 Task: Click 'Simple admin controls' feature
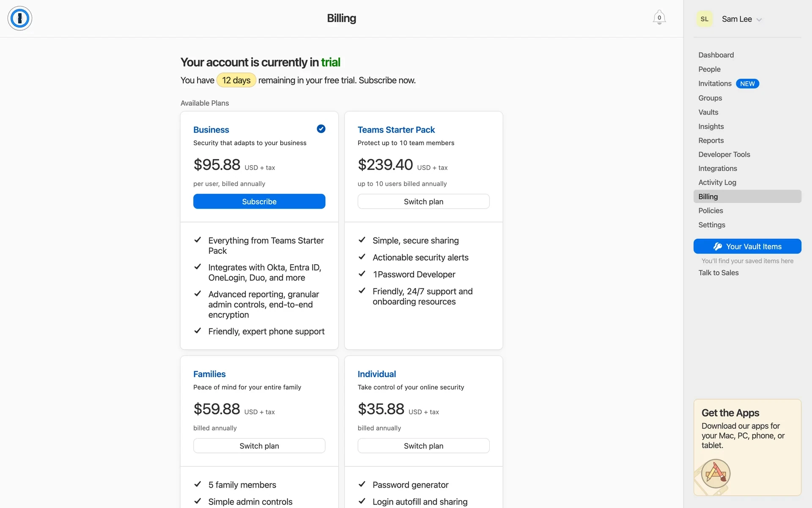click(x=250, y=502)
